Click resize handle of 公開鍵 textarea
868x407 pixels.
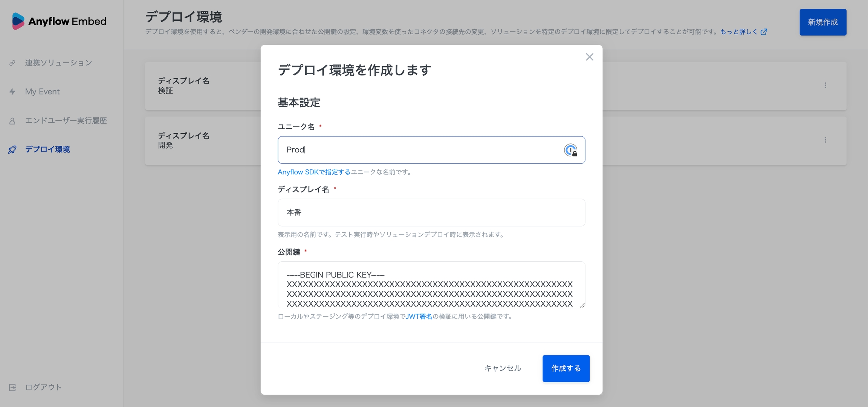582,305
